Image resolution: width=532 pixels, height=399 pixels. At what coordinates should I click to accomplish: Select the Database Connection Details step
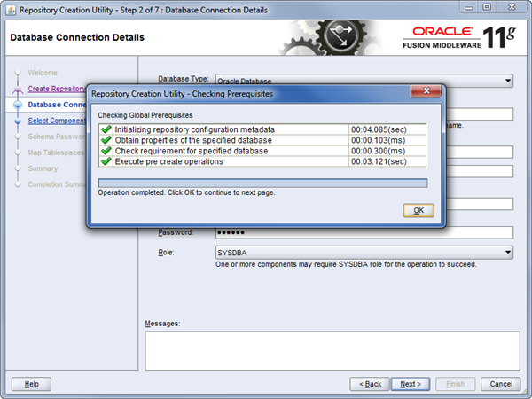click(x=57, y=105)
